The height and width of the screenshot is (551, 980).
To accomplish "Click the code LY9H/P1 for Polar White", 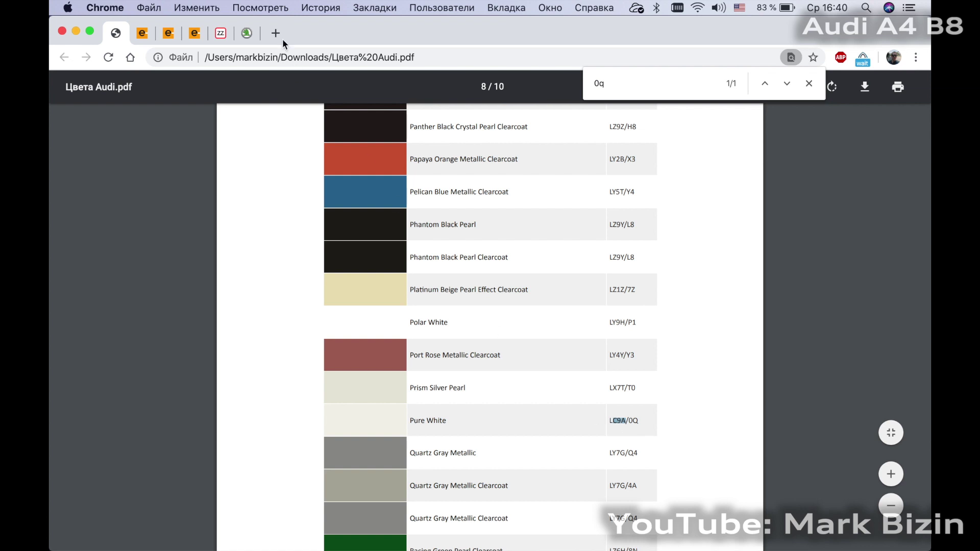I will pos(622,322).
